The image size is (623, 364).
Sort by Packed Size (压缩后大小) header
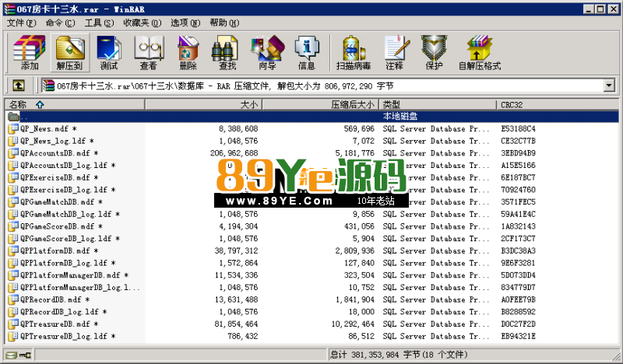pyautogui.click(x=320, y=104)
